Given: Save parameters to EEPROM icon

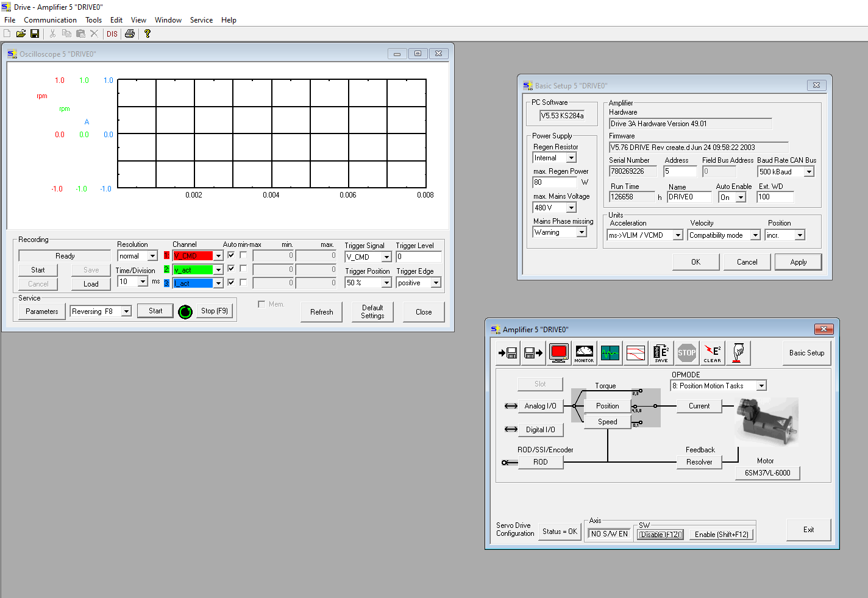Looking at the screenshot, I should (x=661, y=353).
